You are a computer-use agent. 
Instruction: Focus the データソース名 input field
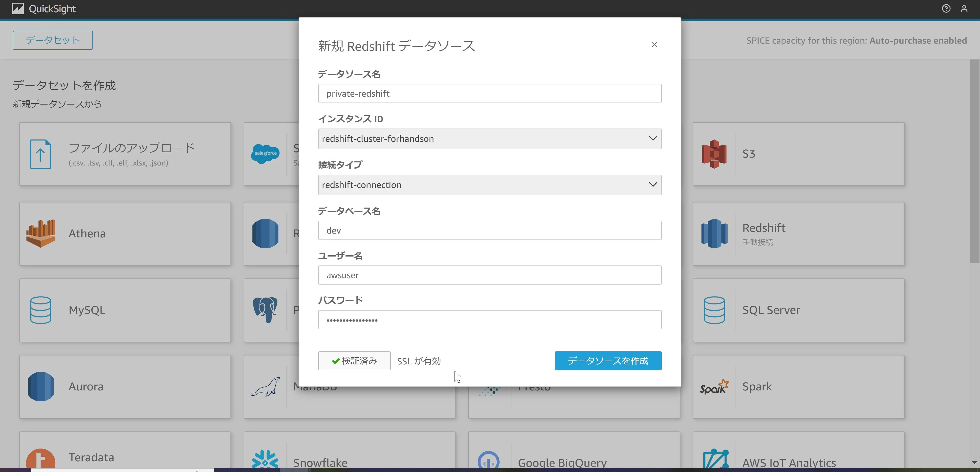[x=490, y=94]
